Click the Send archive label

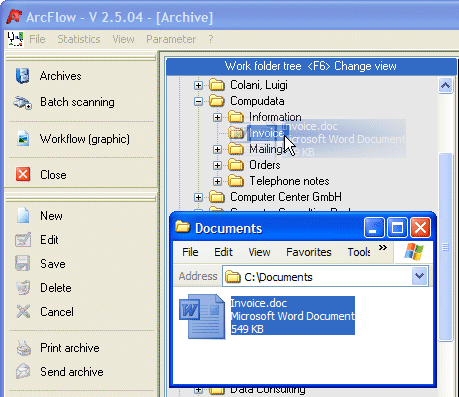[72, 372]
